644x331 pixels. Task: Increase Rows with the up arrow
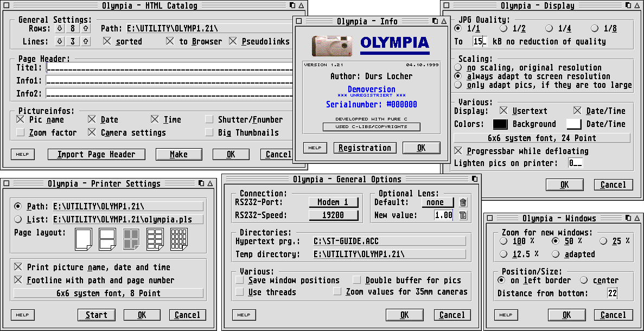[85, 28]
